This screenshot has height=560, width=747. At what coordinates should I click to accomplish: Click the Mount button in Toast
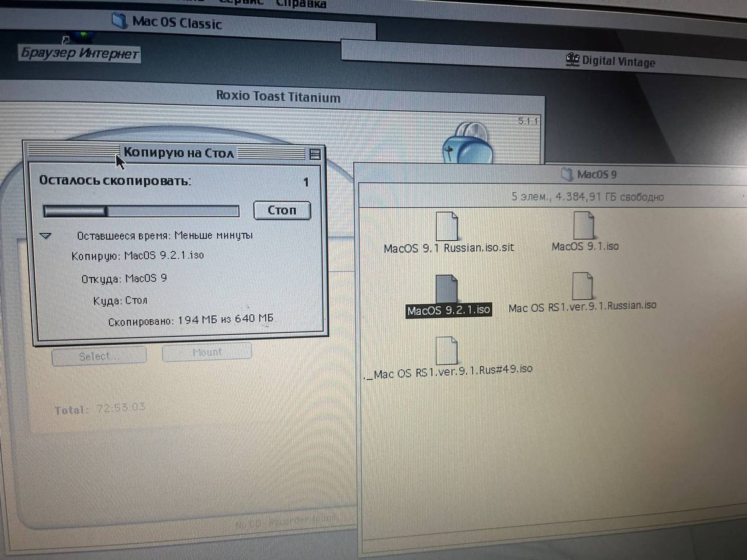coord(207,352)
